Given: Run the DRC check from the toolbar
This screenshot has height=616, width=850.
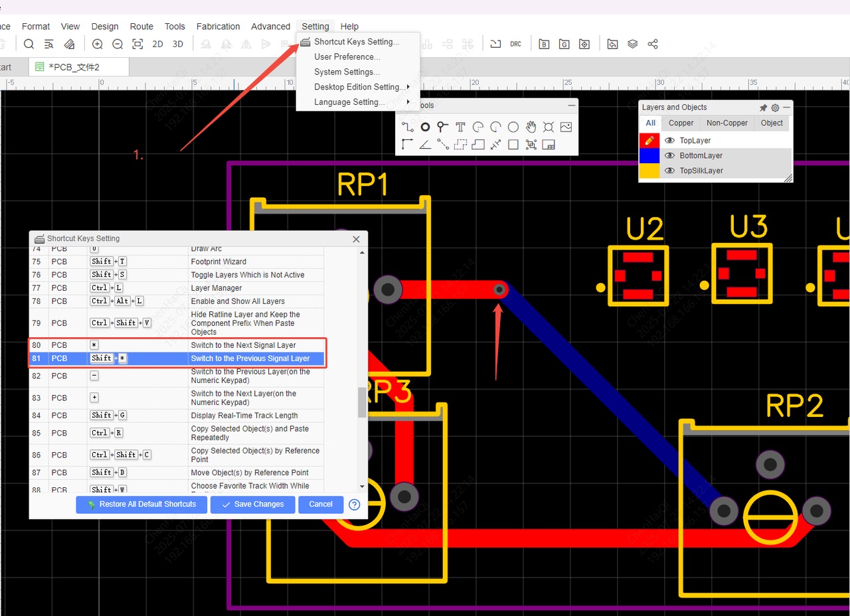Looking at the screenshot, I should click(515, 44).
